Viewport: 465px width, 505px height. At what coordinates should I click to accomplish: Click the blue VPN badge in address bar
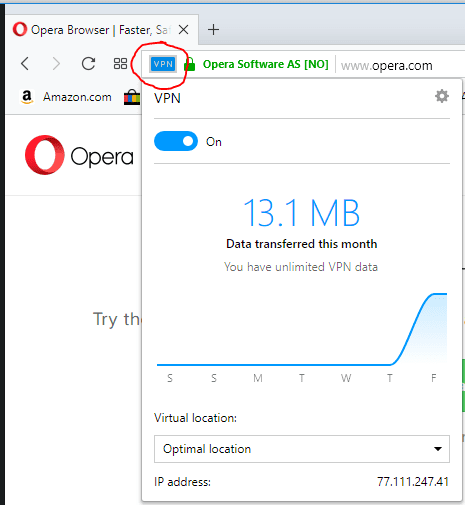click(163, 64)
